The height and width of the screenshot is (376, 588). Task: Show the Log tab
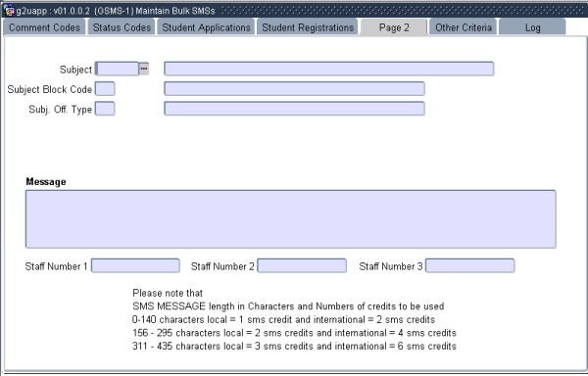[x=532, y=27]
